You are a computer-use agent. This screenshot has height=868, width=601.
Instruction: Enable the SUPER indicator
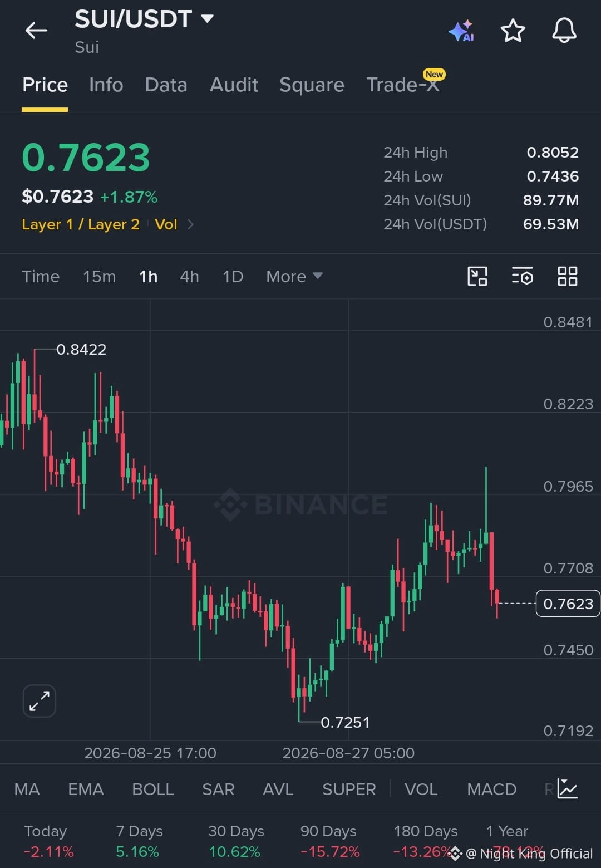(349, 789)
